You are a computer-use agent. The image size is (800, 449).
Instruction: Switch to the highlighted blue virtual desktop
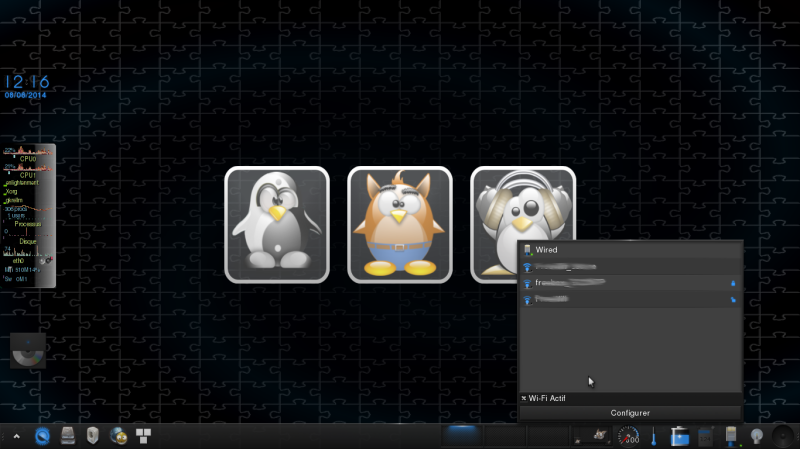[x=462, y=436]
